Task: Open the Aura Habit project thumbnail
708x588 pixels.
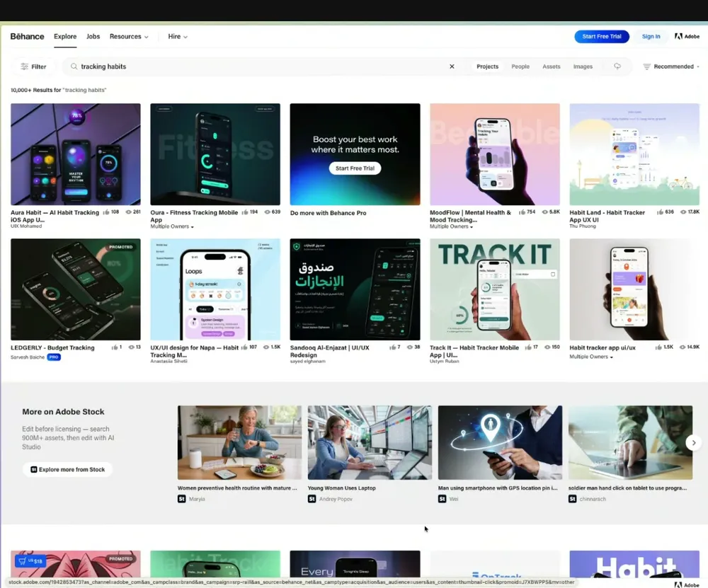Action: pyautogui.click(x=76, y=154)
